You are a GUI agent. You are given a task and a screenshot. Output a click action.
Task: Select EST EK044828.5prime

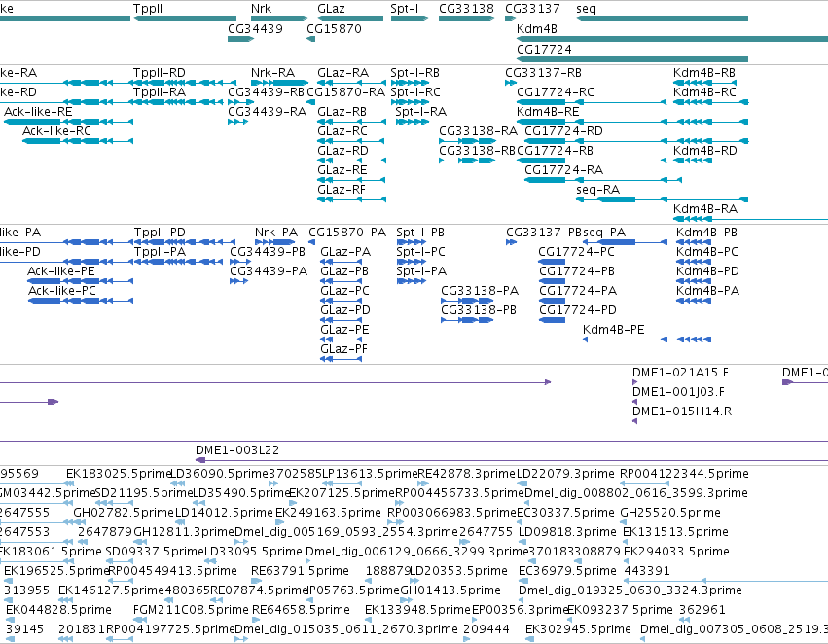pos(58,609)
